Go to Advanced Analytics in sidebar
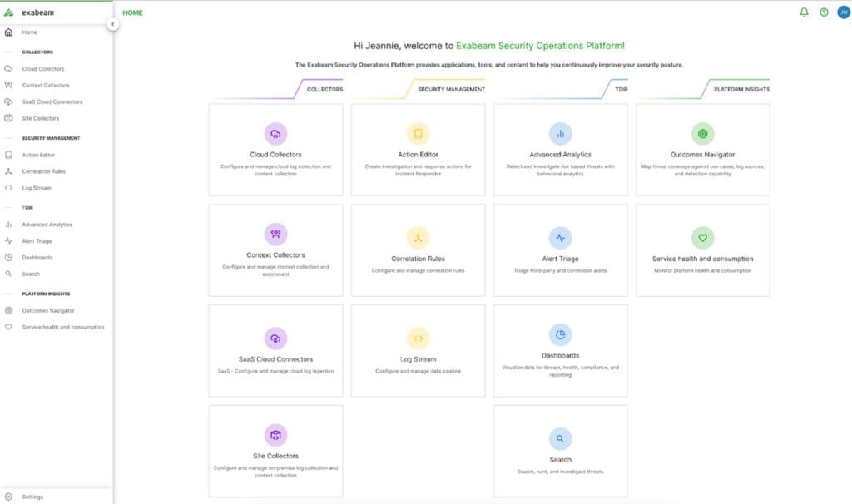The image size is (852, 504). pos(47,225)
